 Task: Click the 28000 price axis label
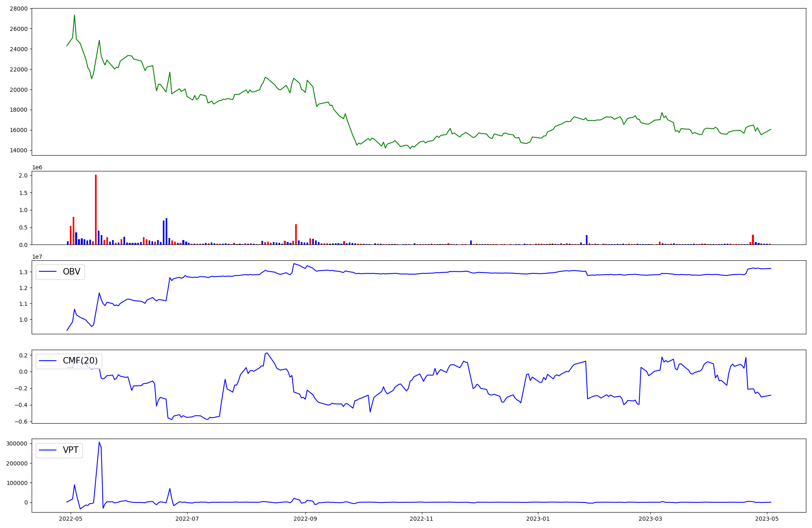click(18, 9)
